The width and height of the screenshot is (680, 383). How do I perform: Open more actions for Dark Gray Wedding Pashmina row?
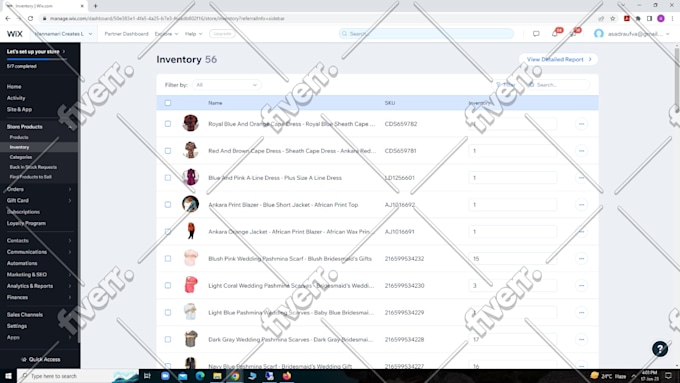[x=581, y=339]
